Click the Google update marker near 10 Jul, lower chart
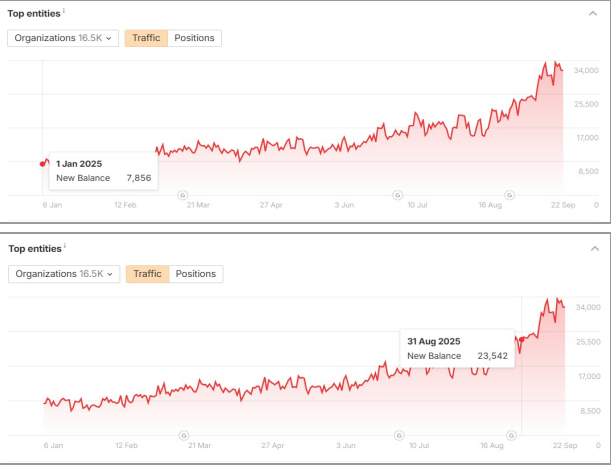This screenshot has width=611, height=467. (400, 435)
